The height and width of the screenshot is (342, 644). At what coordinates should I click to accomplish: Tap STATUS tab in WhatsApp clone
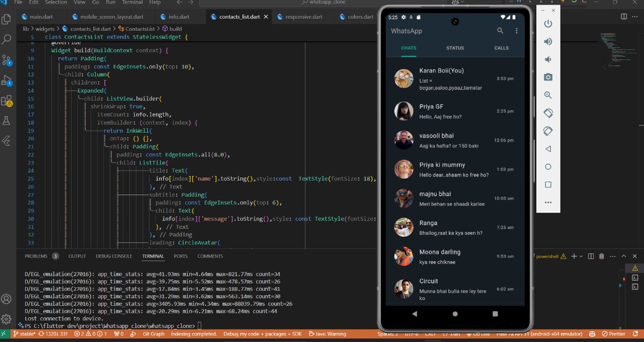(455, 48)
